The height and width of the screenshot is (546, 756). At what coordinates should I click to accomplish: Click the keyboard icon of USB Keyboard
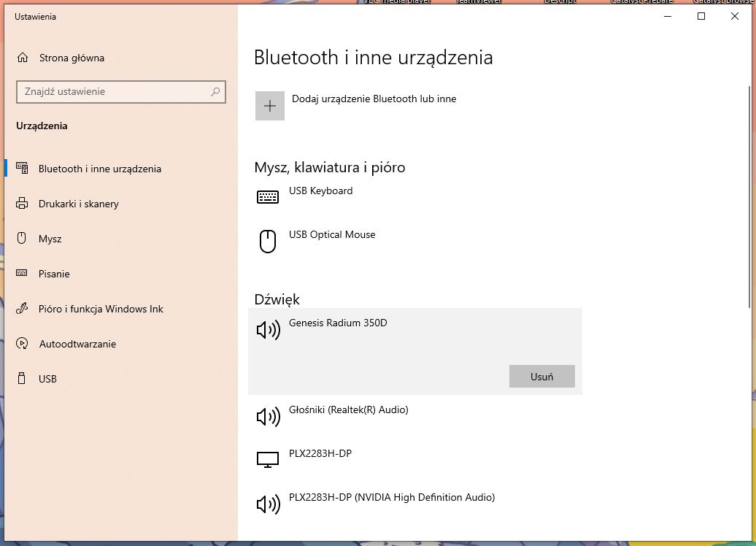268,197
